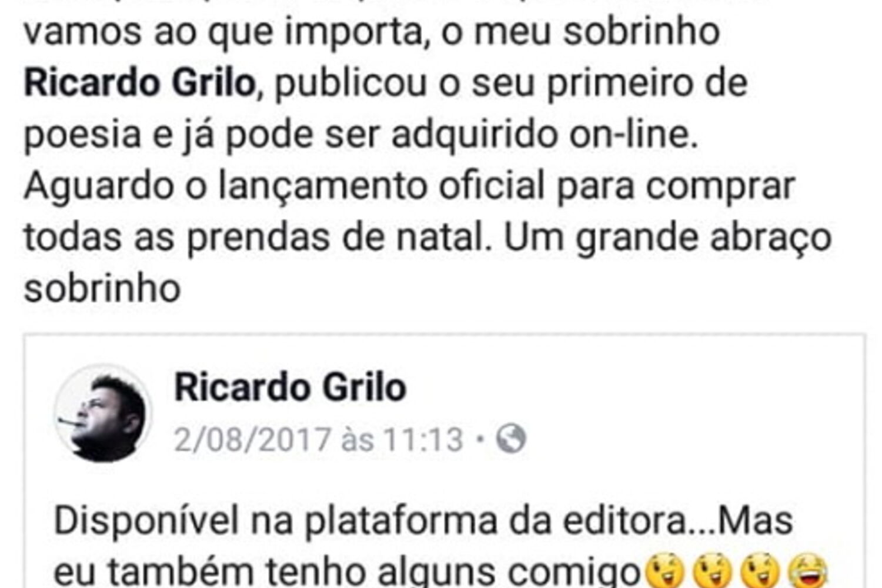
Task: Open the bold Ricardo Grilo mention in the post text
Action: pyautogui.click(x=139, y=82)
